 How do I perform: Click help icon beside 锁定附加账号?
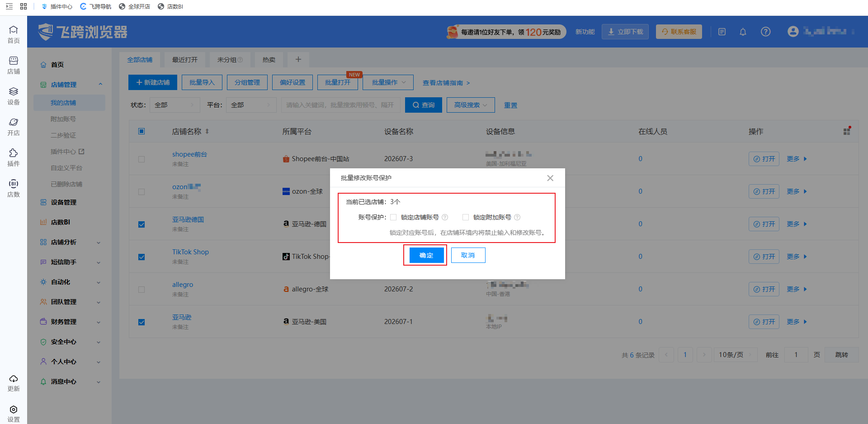pos(517,217)
